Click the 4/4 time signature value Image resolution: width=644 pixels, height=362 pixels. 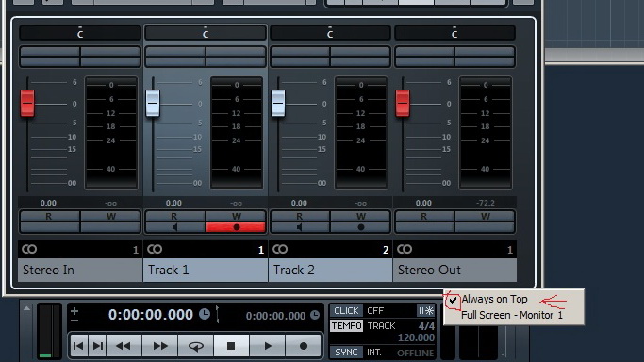(x=426, y=326)
